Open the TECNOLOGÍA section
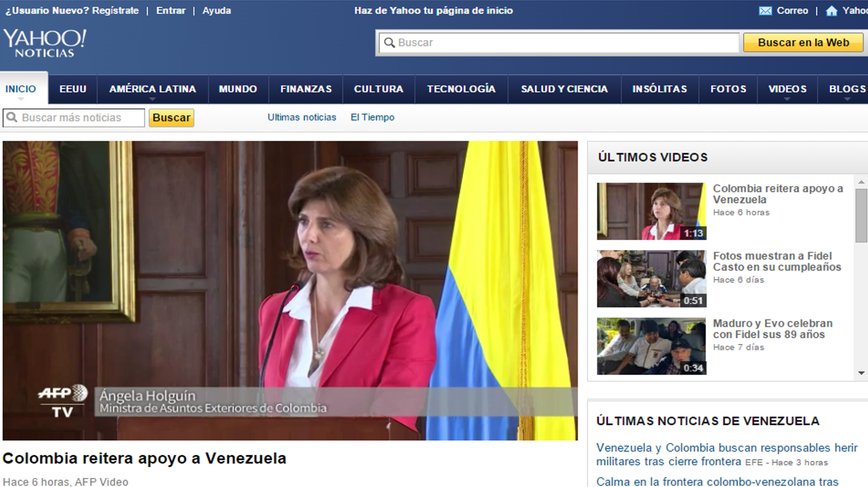 coord(461,89)
